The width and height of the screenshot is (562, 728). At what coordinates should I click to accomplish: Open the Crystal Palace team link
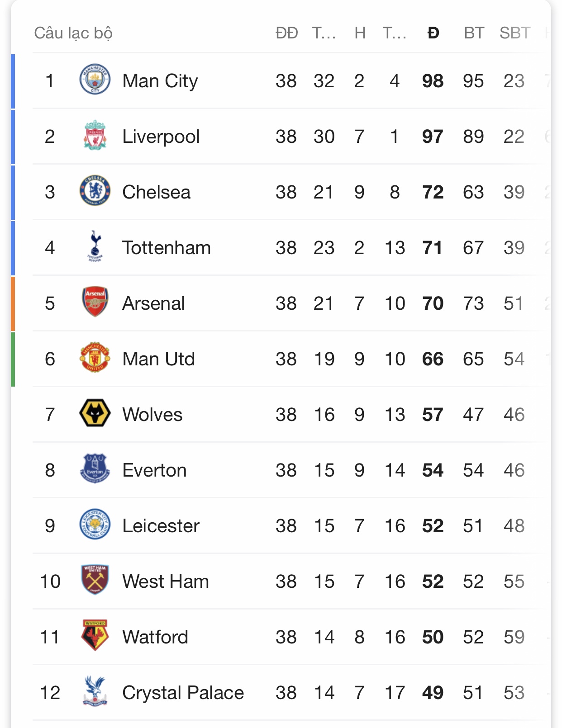pos(183,693)
